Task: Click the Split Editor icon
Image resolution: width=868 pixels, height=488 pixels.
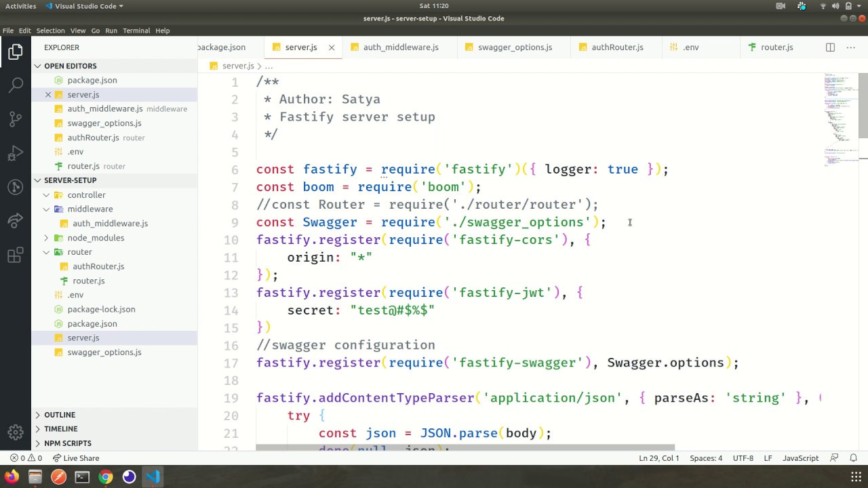Action: (830, 47)
